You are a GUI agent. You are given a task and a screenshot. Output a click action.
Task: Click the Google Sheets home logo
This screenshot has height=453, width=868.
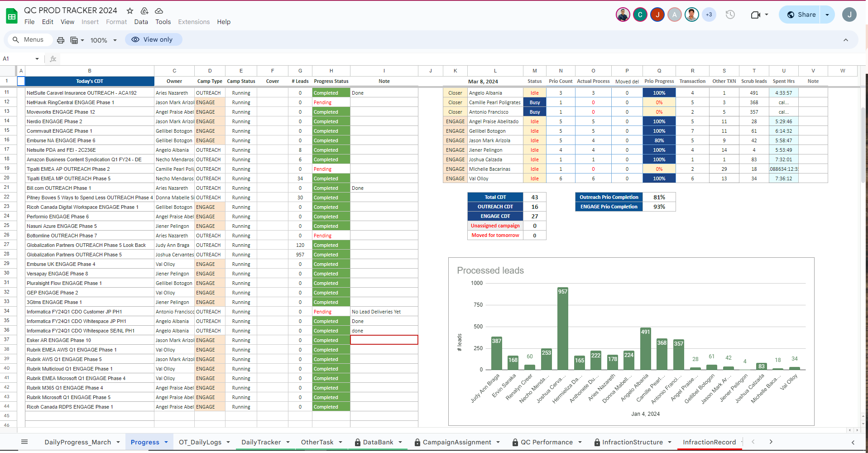pos(12,16)
